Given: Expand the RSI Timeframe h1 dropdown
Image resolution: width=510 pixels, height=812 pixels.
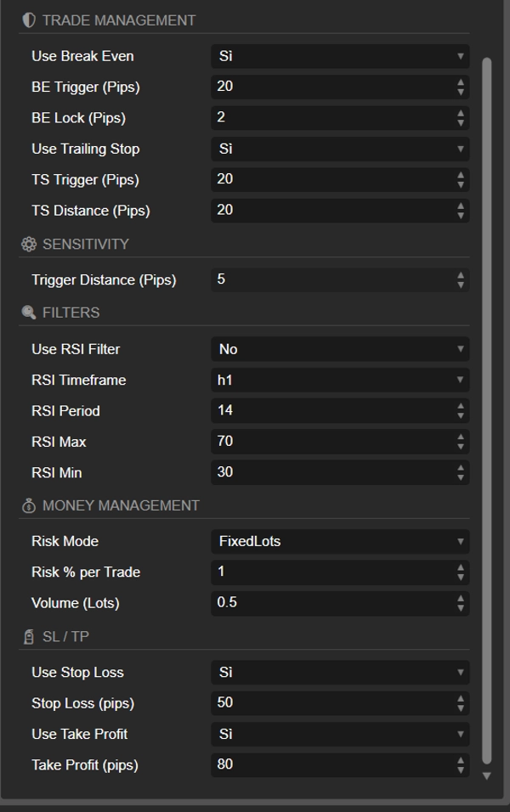Looking at the screenshot, I should tap(339, 380).
